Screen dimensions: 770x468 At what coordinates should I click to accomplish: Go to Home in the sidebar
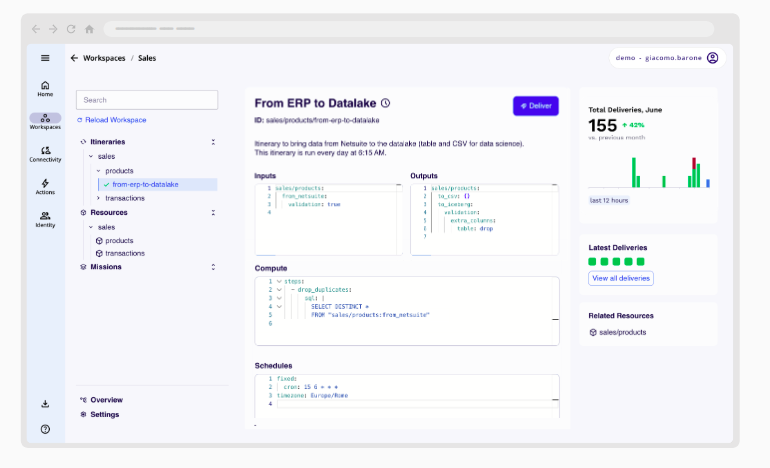pos(45,88)
